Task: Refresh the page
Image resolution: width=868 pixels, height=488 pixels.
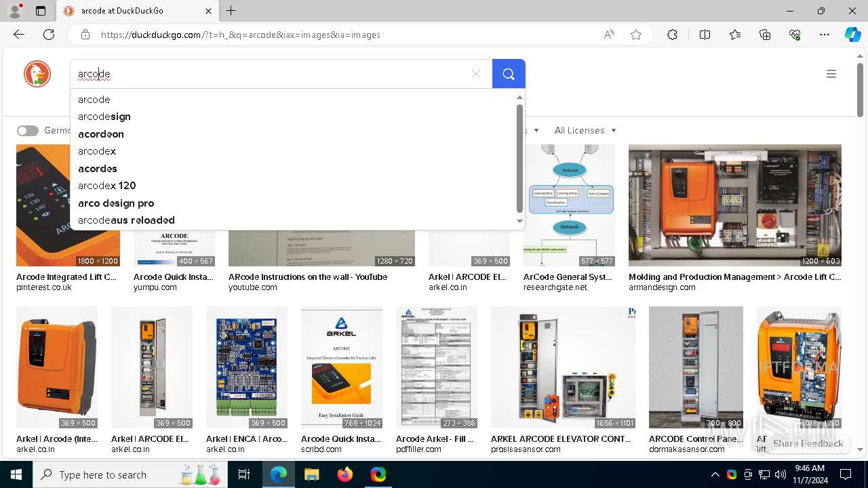Action: 49,35
